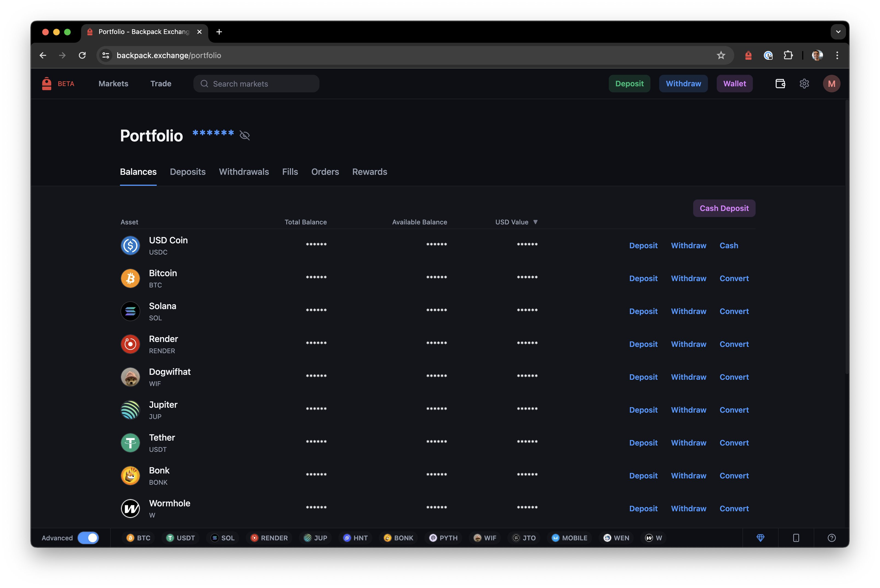The height and width of the screenshot is (588, 880).
Task: Open HNT ticker in bottom bar
Action: pos(355,538)
